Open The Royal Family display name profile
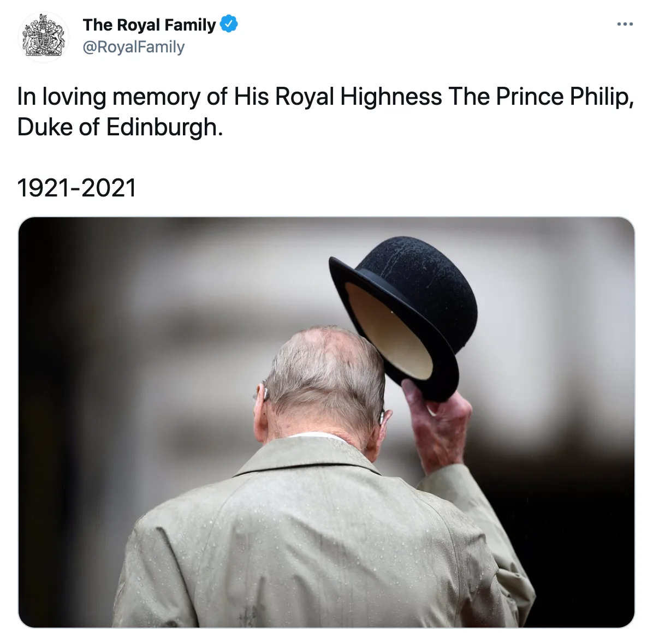Image resolution: width=653 pixels, height=644 pixels. pos(149,25)
